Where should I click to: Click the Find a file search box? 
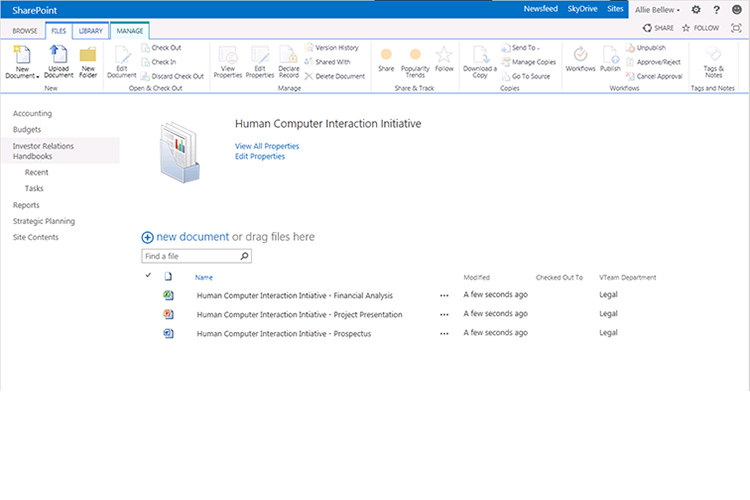click(x=190, y=257)
